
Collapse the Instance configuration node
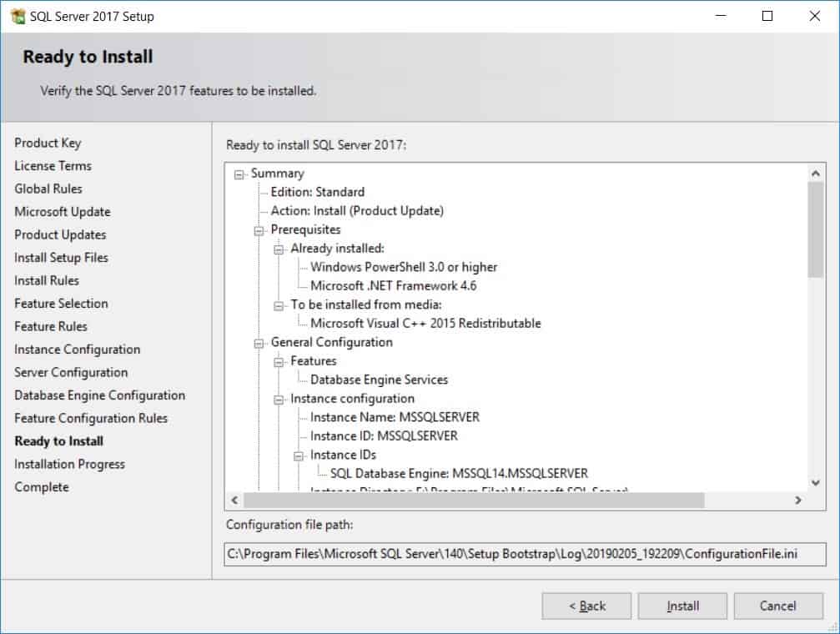point(279,400)
